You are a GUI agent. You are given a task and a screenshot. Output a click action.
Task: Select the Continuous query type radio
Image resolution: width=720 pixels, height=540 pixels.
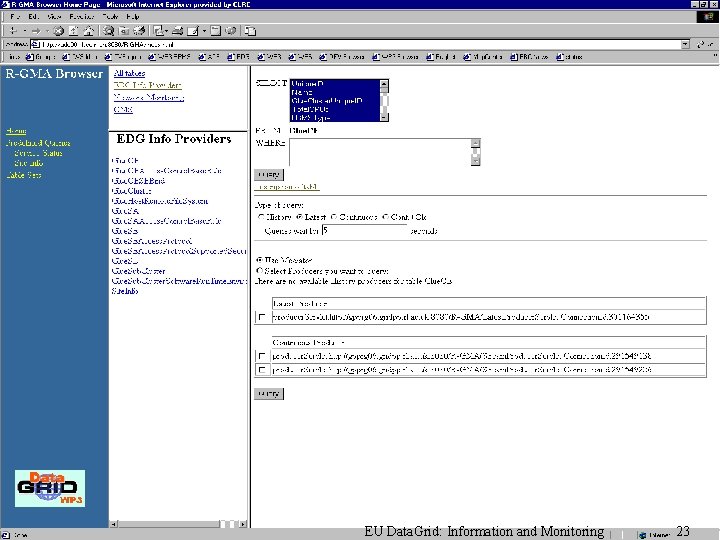334,217
